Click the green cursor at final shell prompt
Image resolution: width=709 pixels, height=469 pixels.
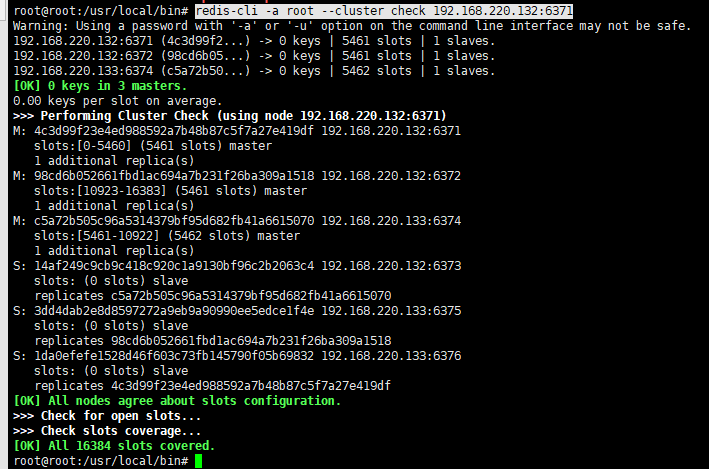199,461
